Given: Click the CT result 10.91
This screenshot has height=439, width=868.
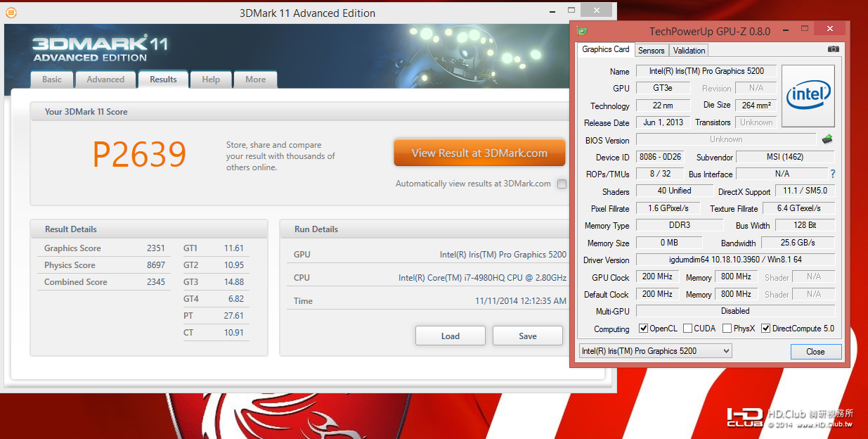Looking at the screenshot, I should 234,333.
